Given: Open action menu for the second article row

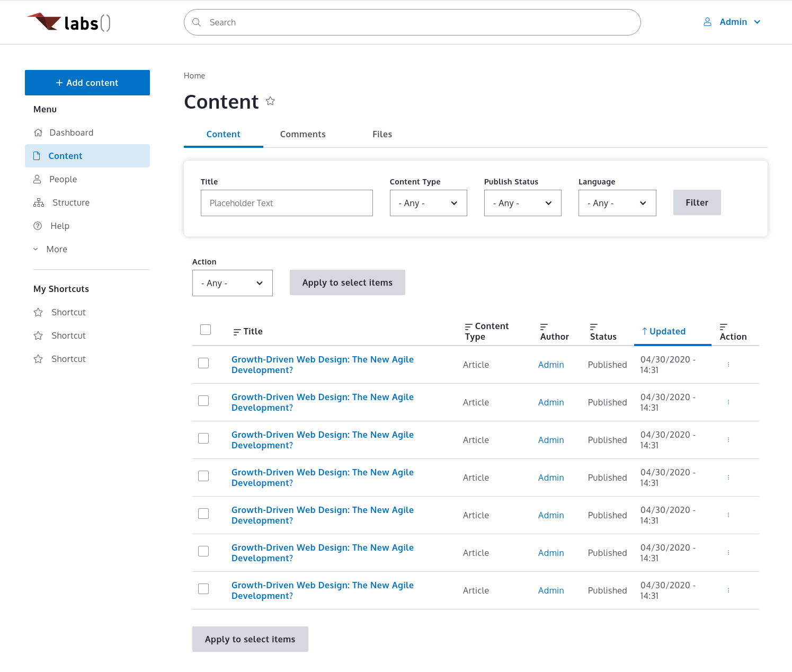Looking at the screenshot, I should [x=728, y=402].
